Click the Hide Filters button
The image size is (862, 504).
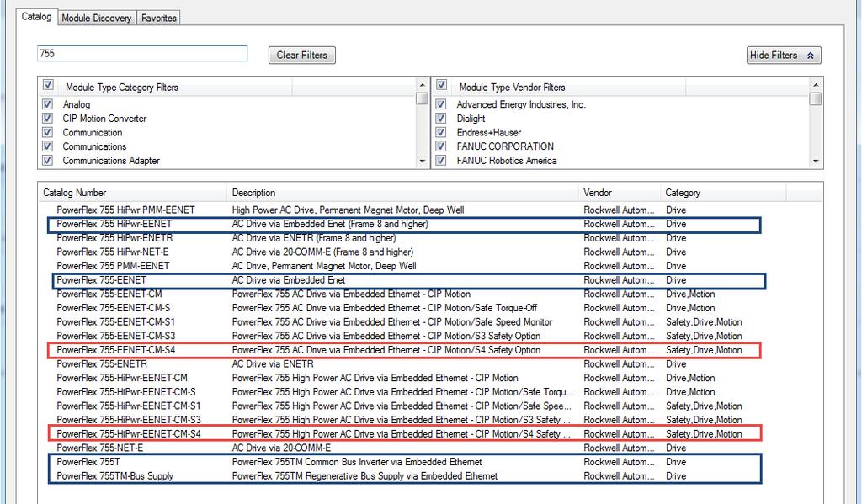(784, 55)
